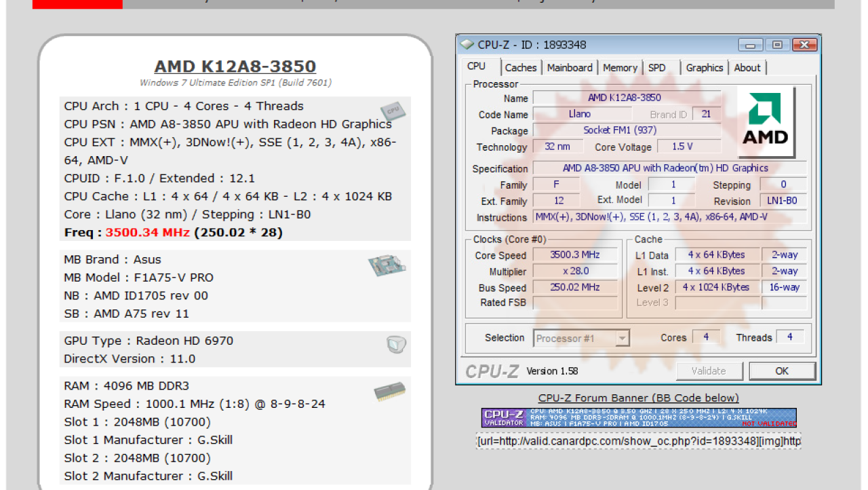Open the Mainboard tab
Screen dimensions: 868x490
(570, 68)
